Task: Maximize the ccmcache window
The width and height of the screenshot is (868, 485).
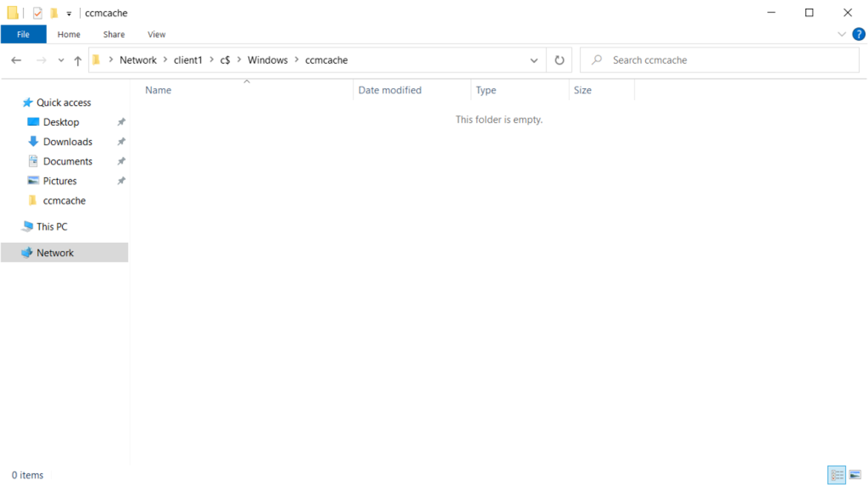Action: coord(809,13)
